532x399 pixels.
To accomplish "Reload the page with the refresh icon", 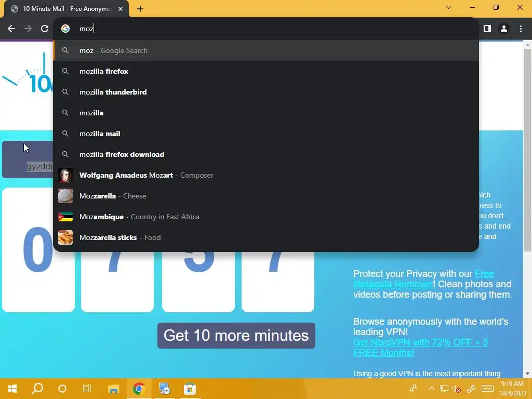I will (x=45, y=29).
